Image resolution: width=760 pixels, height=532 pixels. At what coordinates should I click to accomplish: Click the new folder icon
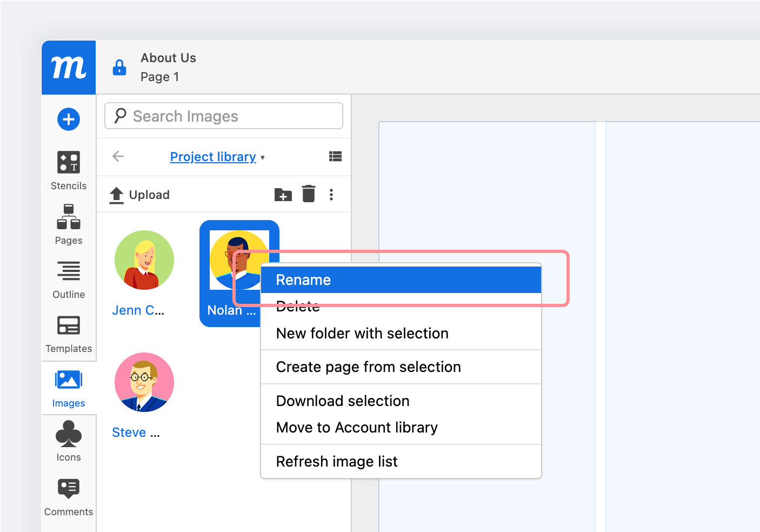pos(283,195)
